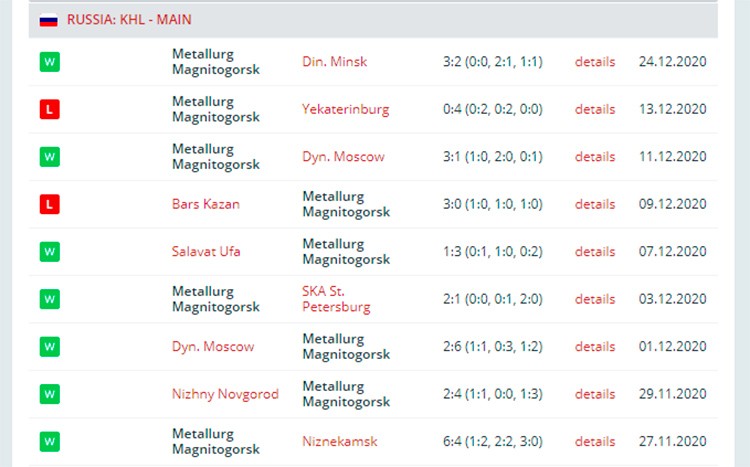Click the W badge for the Niznekamsk match

50,441
